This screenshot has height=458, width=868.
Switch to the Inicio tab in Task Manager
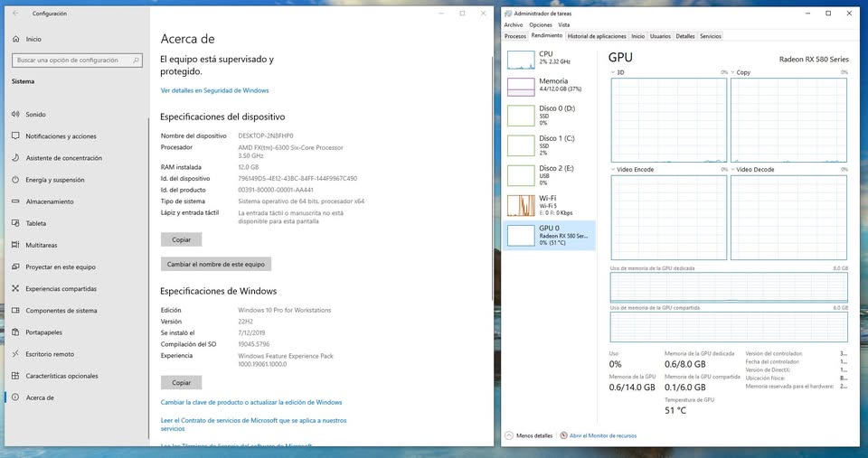coord(638,36)
